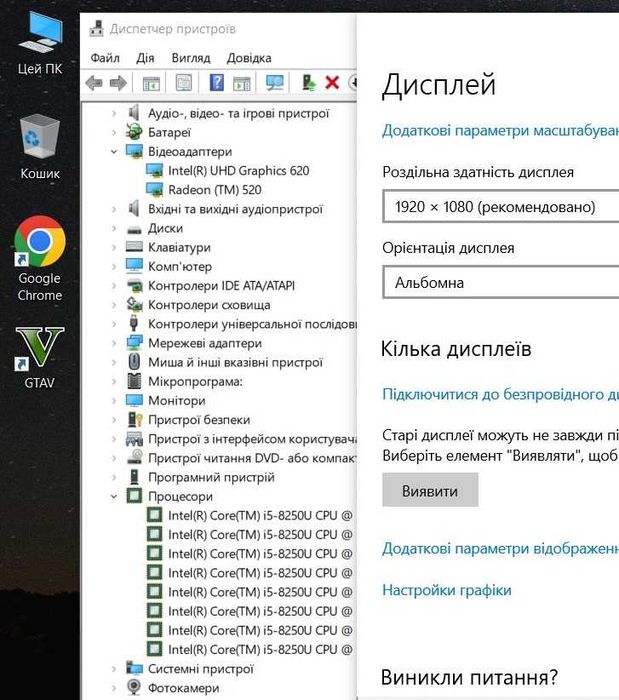Select the Google Chrome desktop shortcut

pos(40,260)
